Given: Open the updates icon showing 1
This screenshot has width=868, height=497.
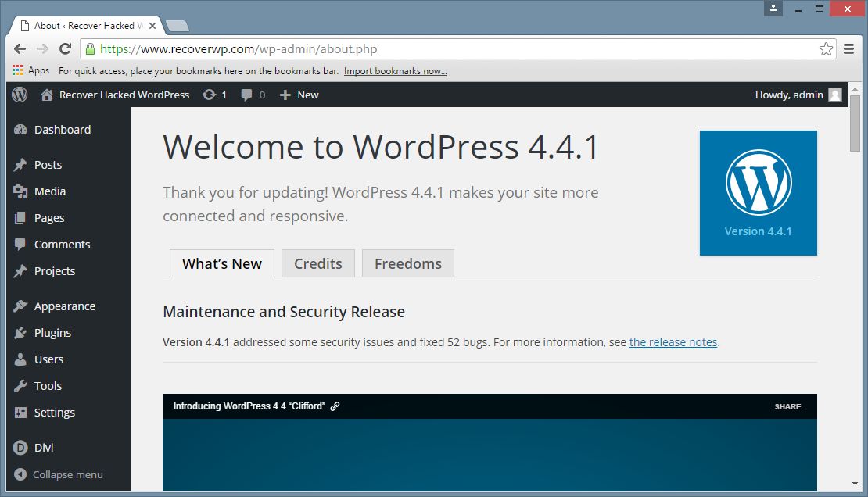Looking at the screenshot, I should [x=209, y=95].
